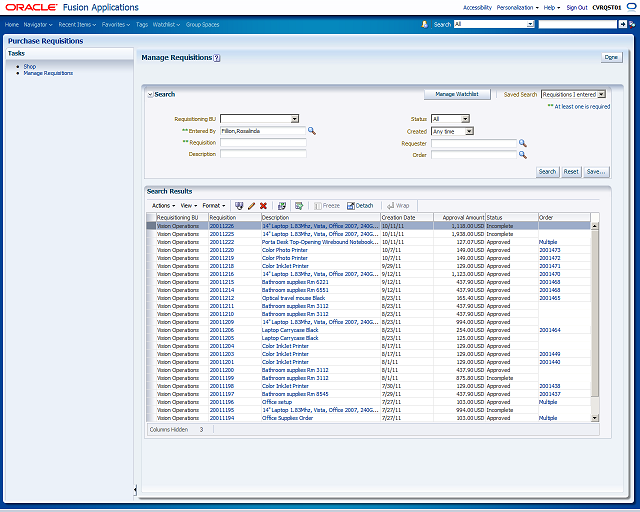Click in the Requisition input field
This screenshot has width=640, height=512.
(263, 142)
